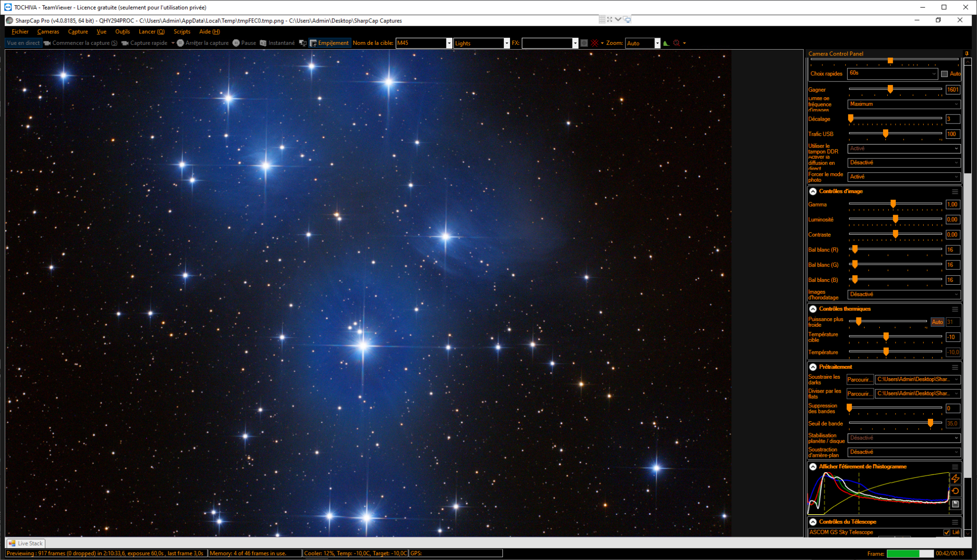Open the Prétraitement section menu icon

coord(955,367)
